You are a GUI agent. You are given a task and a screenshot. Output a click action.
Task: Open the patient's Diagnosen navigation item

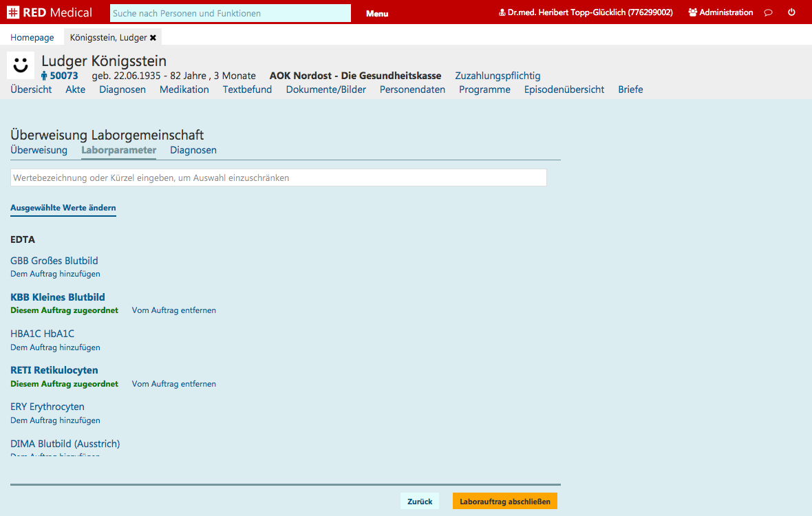click(x=122, y=89)
